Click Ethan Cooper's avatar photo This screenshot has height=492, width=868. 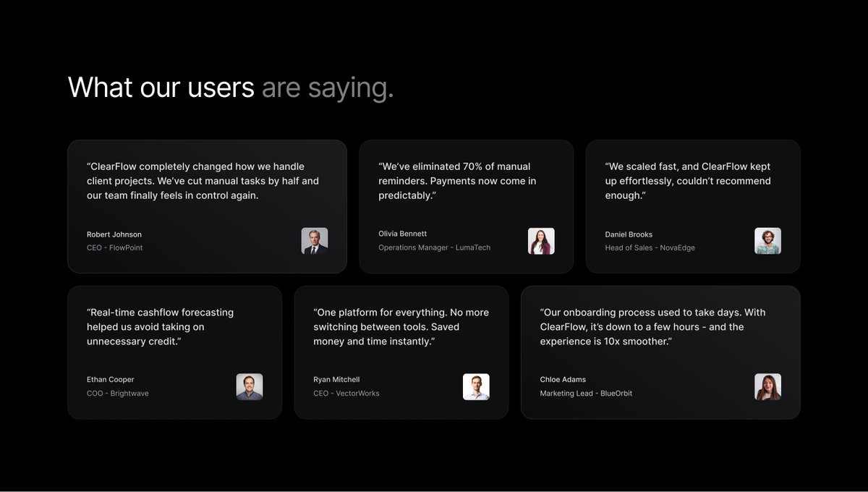[x=250, y=386]
